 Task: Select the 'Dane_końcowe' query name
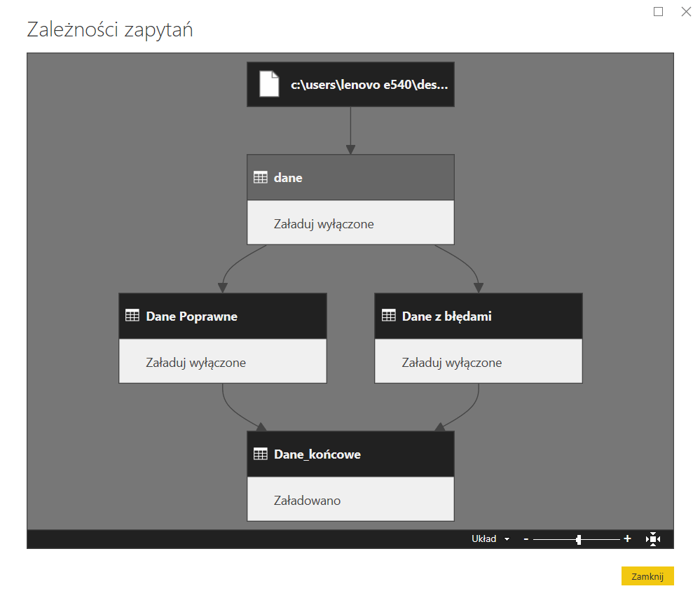317,454
